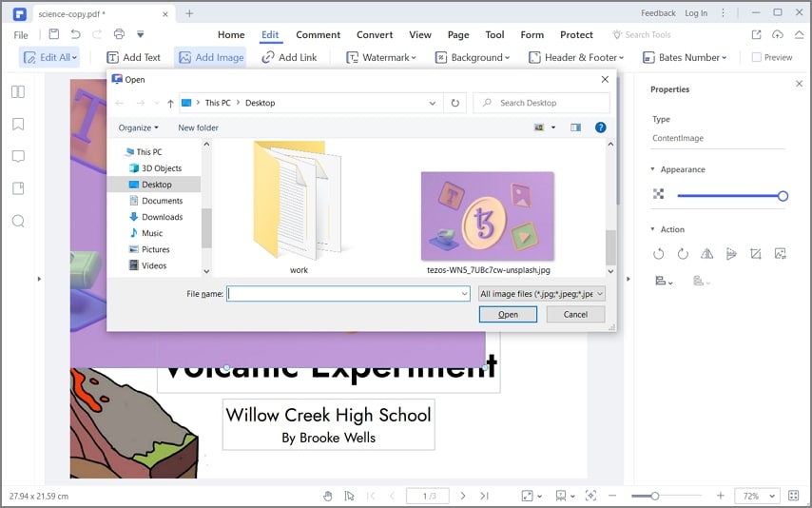Click Cancel in the Open dialog
The image size is (812, 508).
click(575, 314)
